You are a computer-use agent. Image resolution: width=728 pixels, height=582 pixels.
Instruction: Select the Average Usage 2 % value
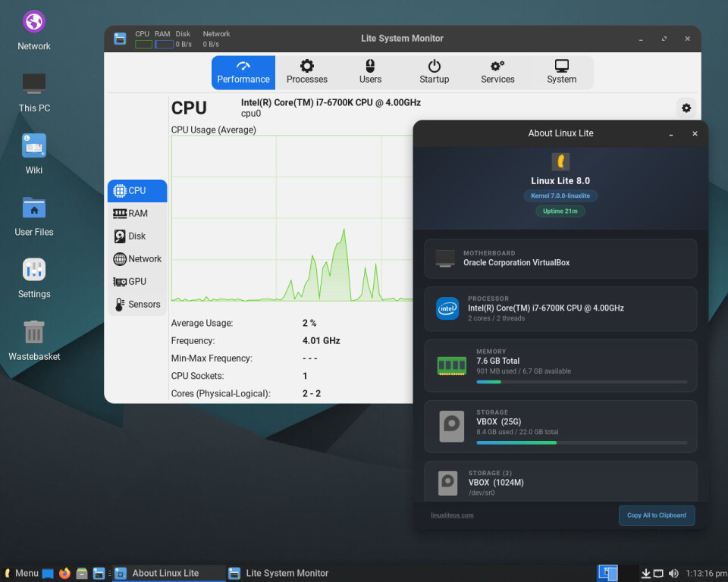click(x=309, y=323)
